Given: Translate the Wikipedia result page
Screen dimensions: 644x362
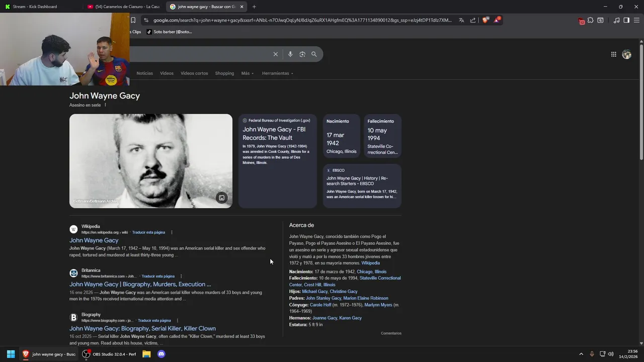Looking at the screenshot, I should pyautogui.click(x=148, y=232).
